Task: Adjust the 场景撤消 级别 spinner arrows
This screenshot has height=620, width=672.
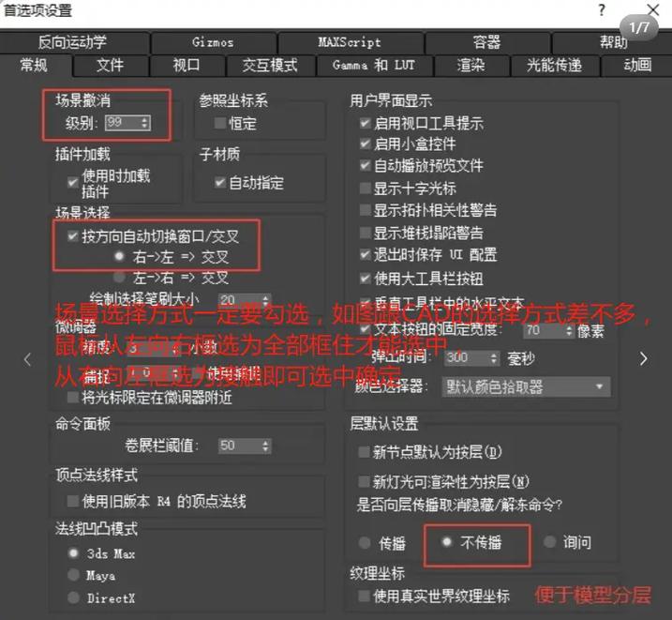Action: point(145,123)
